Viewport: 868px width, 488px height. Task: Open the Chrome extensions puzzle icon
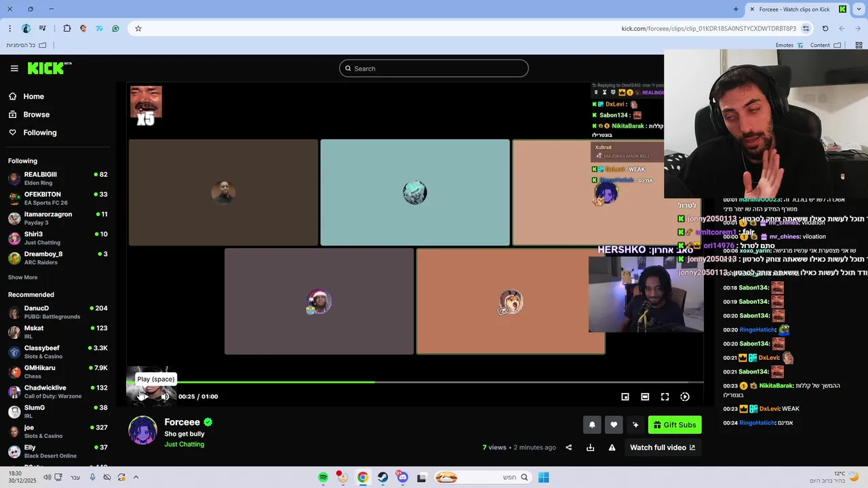(x=67, y=28)
